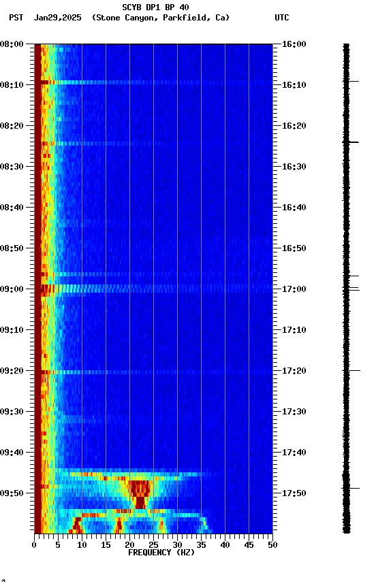Click the 45 Hz frequency axis label
The width and height of the screenshot is (376, 588).
pyautogui.click(x=249, y=545)
